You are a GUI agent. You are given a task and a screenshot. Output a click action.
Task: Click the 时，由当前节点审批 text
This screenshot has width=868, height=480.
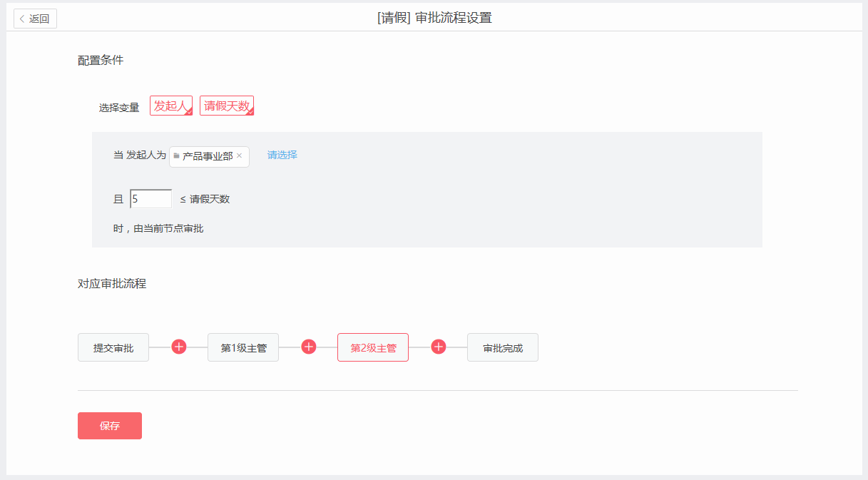(x=158, y=229)
